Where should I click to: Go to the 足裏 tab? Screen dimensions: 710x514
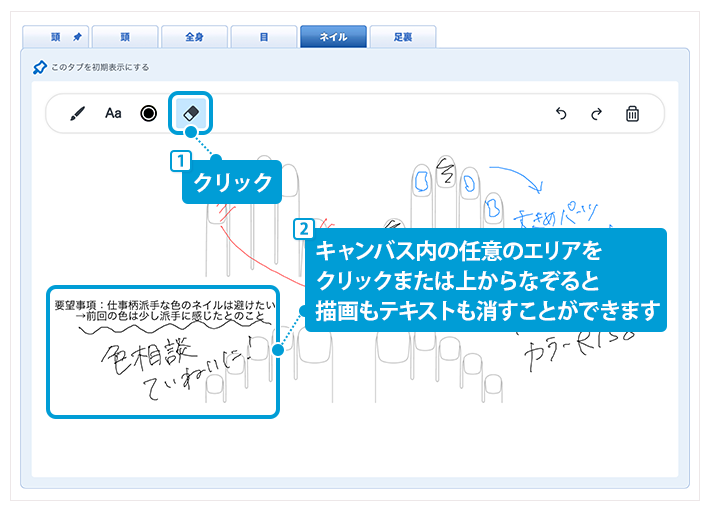402,37
